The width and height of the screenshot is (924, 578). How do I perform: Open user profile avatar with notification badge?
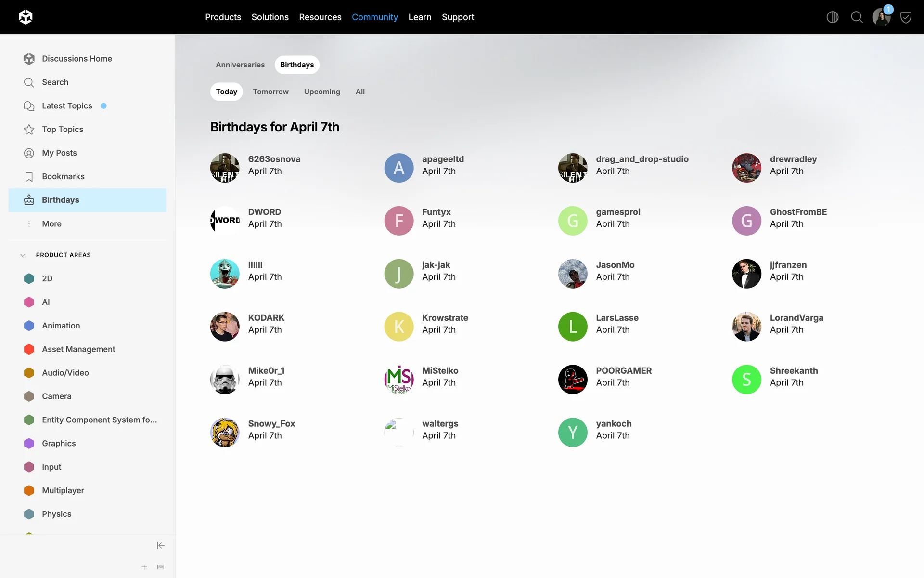tap(881, 17)
